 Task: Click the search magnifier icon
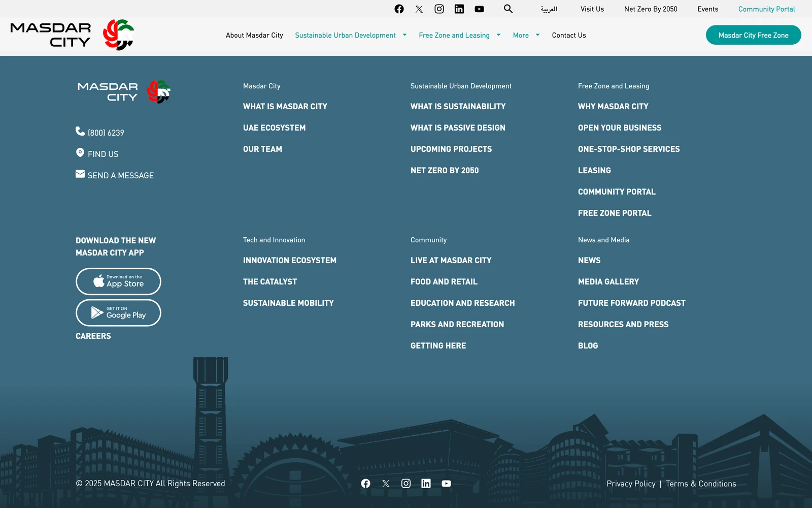[508, 9]
